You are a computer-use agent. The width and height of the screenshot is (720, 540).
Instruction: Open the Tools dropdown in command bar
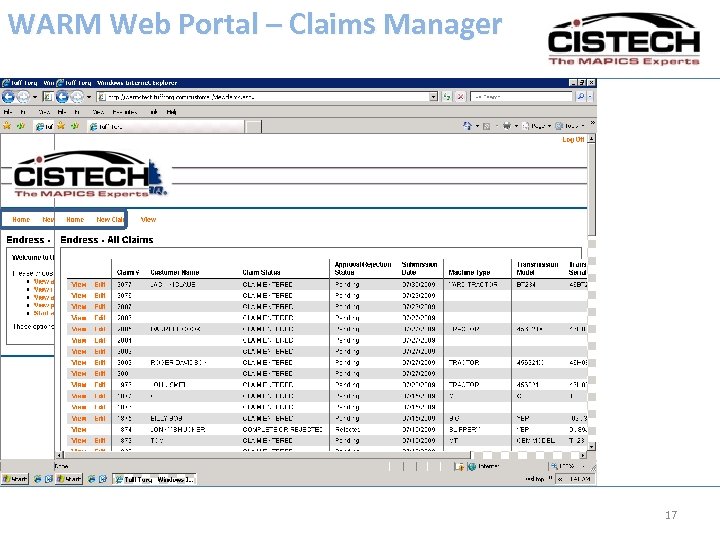[570, 126]
